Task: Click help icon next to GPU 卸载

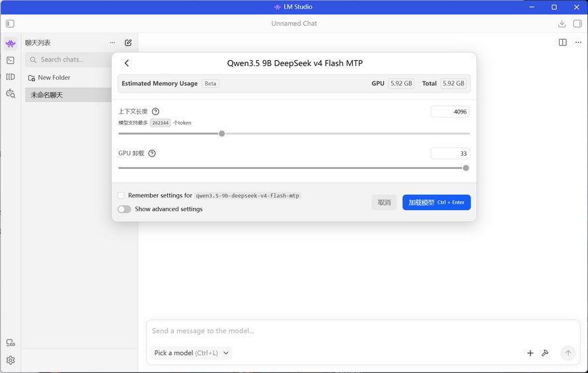Action: (x=152, y=153)
